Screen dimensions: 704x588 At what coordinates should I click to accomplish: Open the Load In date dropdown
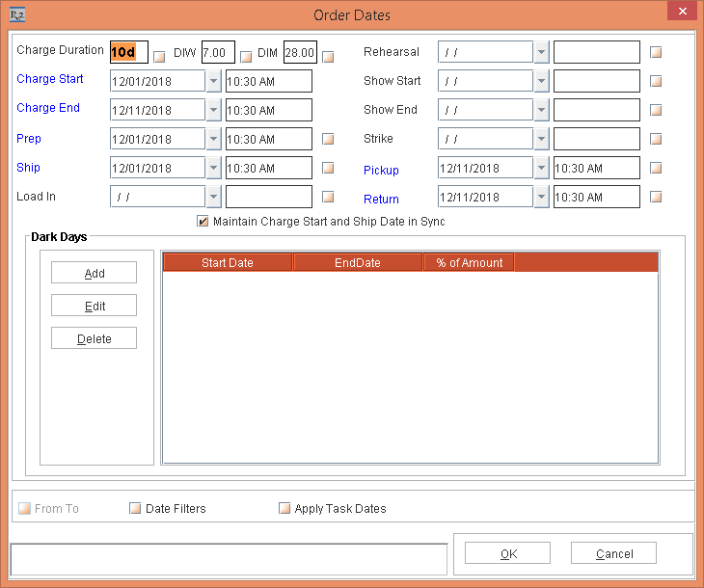point(213,197)
